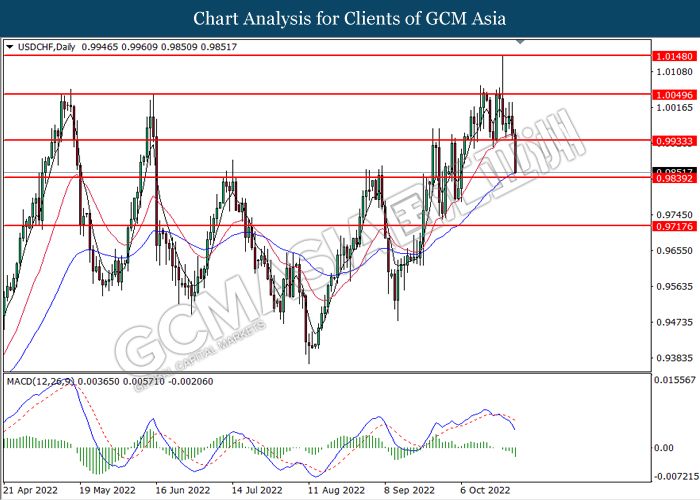Click the 14 Jul 2022 date label
This screenshot has width=700, height=500.
(257, 490)
